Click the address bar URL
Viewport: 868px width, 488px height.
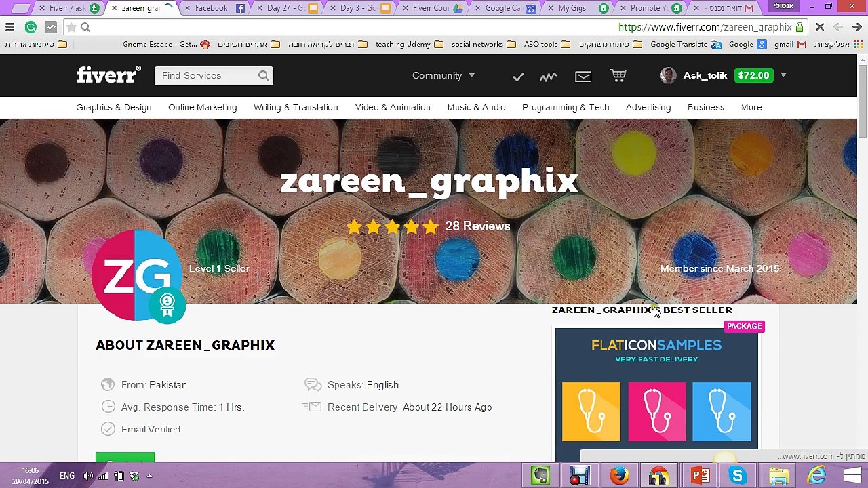click(x=705, y=27)
